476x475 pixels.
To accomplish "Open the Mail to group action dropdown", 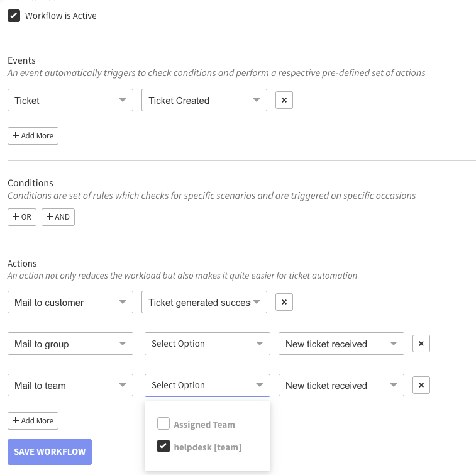I will (x=70, y=344).
